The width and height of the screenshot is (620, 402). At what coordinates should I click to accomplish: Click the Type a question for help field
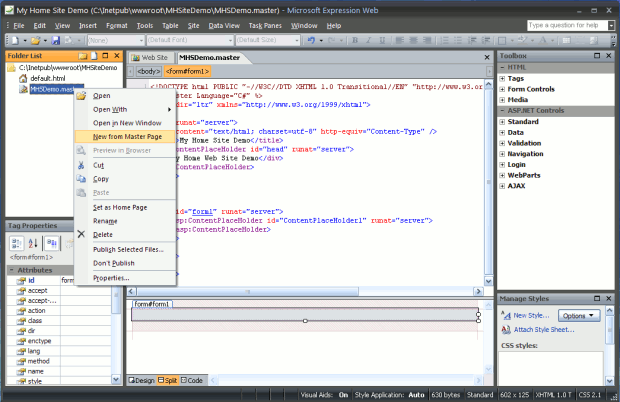(x=567, y=25)
